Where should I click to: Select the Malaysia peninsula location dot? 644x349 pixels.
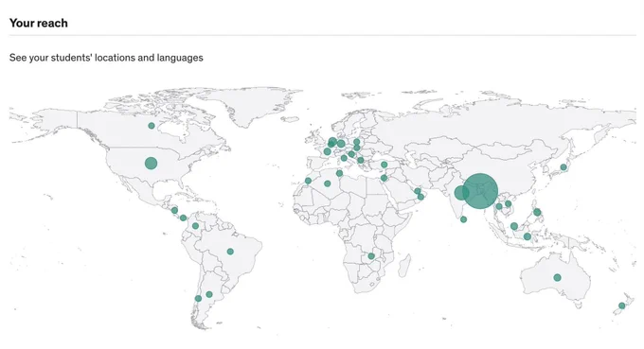514,226
